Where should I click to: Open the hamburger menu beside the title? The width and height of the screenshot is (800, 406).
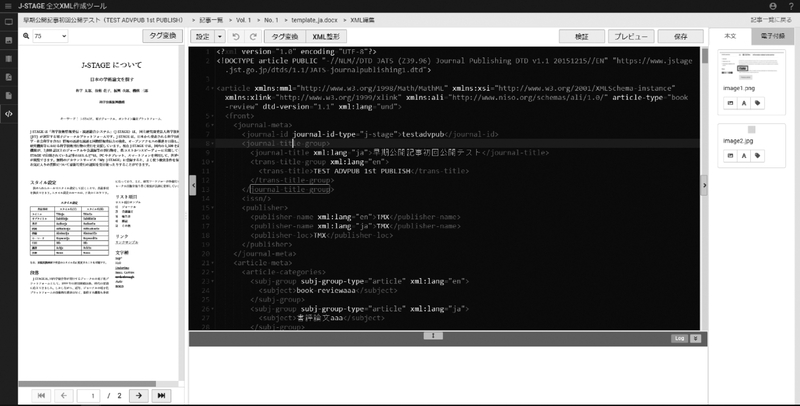(8, 6)
